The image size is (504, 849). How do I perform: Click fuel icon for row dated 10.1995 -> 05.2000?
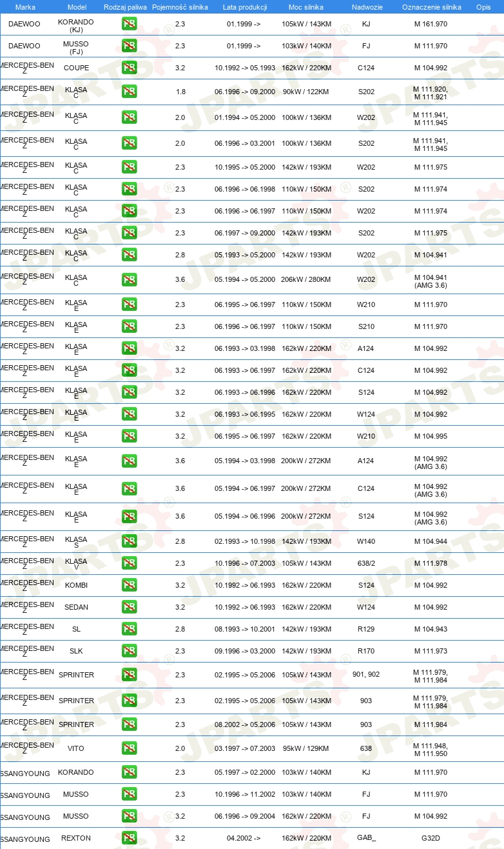(129, 167)
